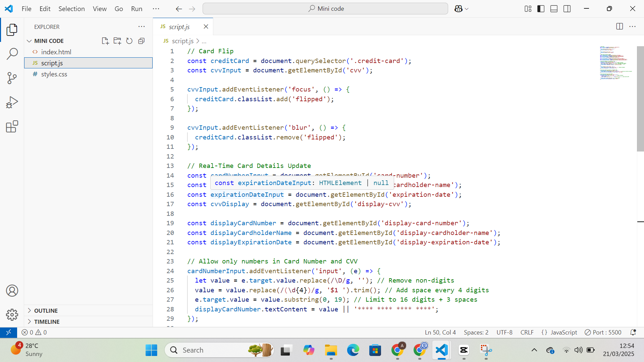Open the Source Control view
The width and height of the screenshot is (644, 362).
[x=12, y=78]
